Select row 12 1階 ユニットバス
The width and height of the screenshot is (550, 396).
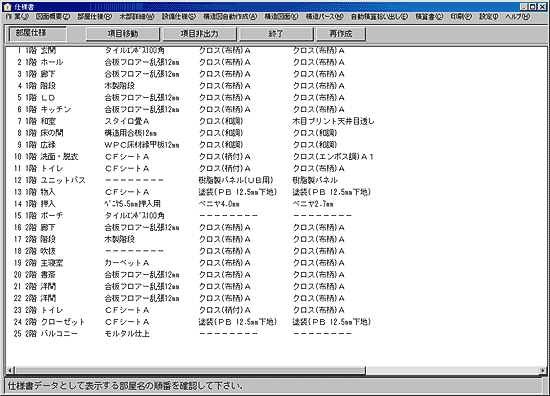(x=175, y=180)
